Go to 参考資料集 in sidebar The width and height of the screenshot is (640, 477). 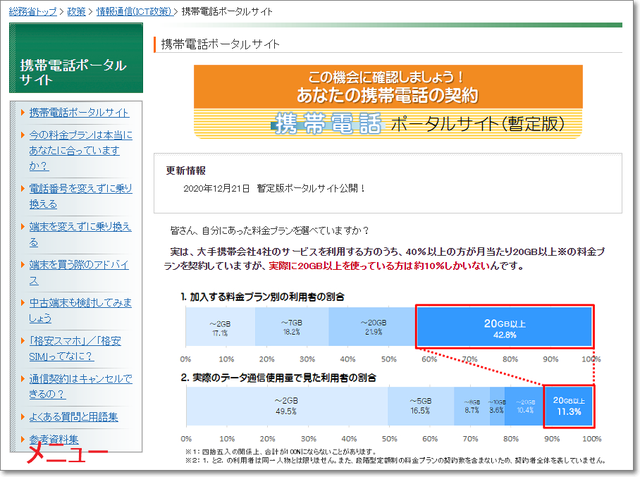click(x=67, y=439)
